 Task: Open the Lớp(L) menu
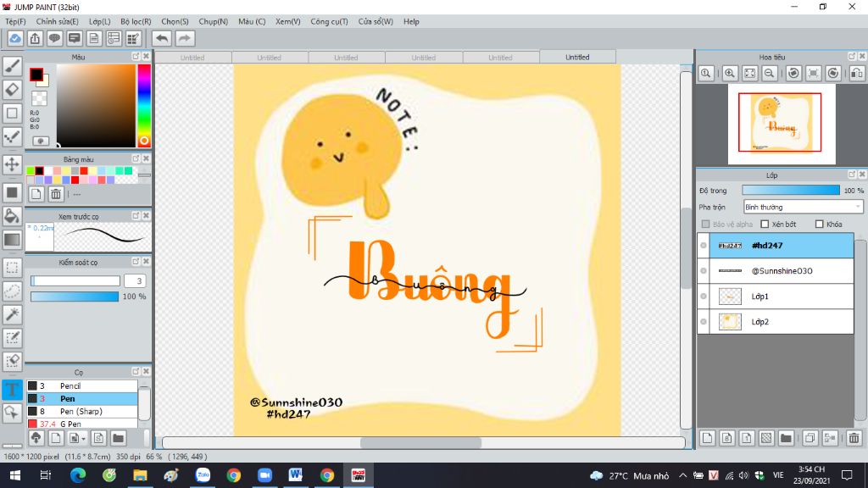tap(100, 21)
